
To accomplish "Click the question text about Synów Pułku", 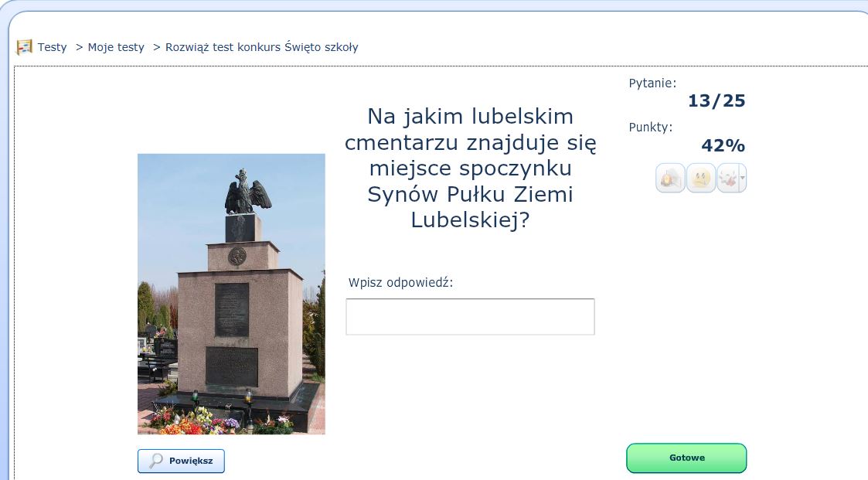I will tap(470, 169).
